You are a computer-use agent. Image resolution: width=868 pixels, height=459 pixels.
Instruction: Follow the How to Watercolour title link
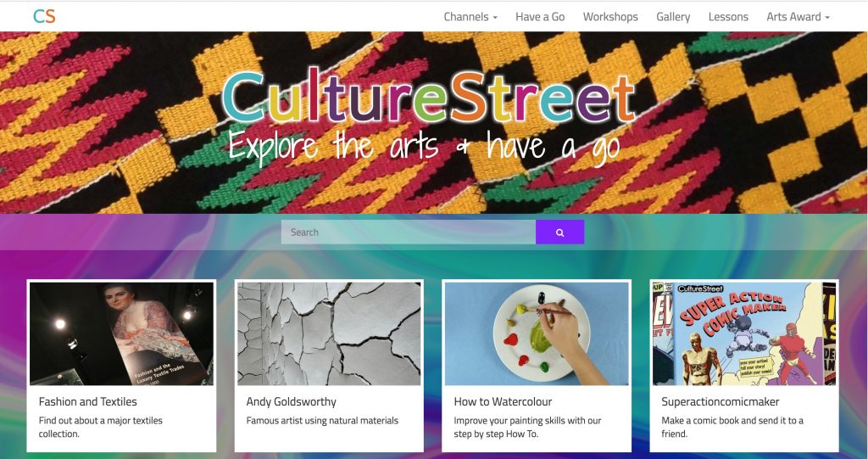coord(503,401)
